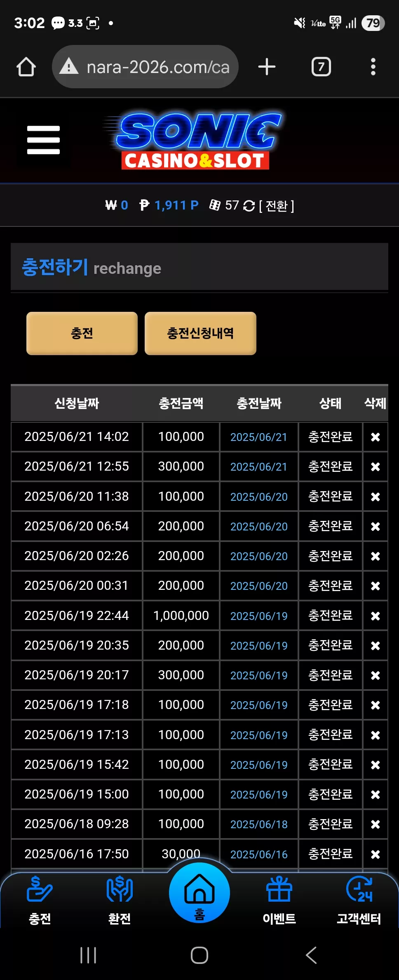Screen dimensions: 399x980
Task: Open the 이벤트 gift icon
Action: click(x=279, y=900)
